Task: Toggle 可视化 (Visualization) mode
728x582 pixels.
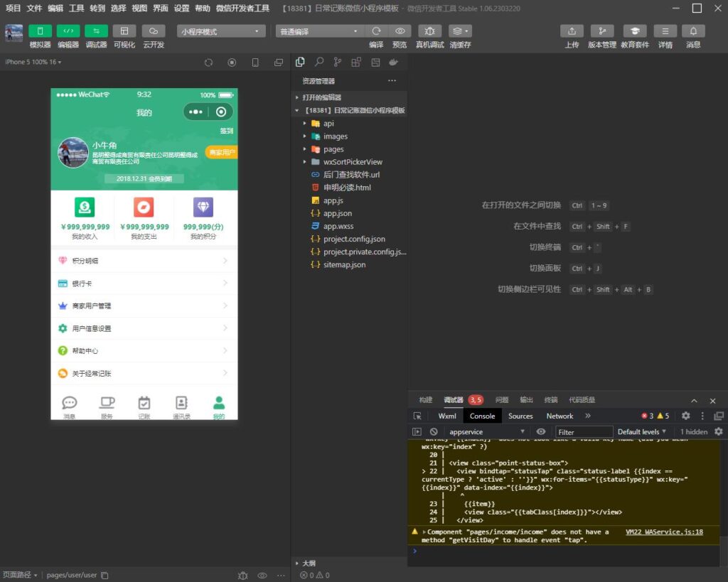Action: 124,31
